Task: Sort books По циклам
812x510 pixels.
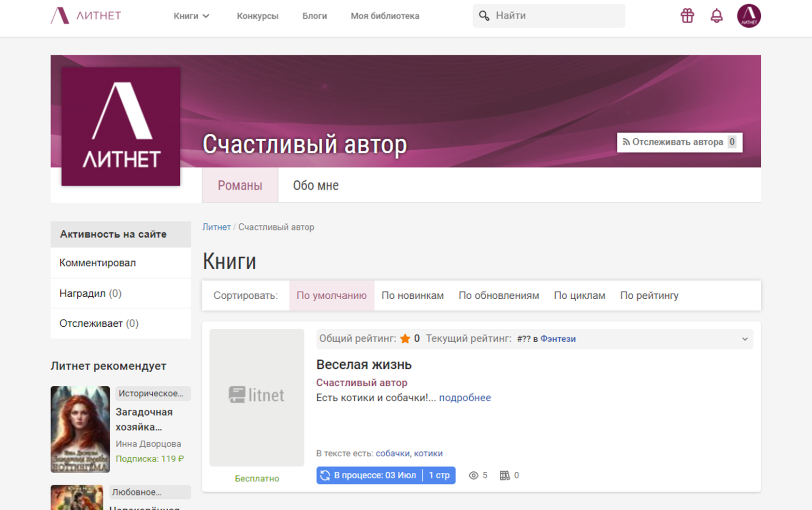Action: 580,295
